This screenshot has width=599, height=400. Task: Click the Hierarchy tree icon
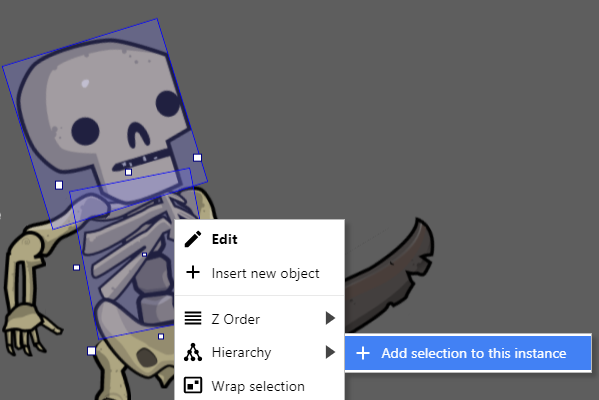pyautogui.click(x=193, y=352)
